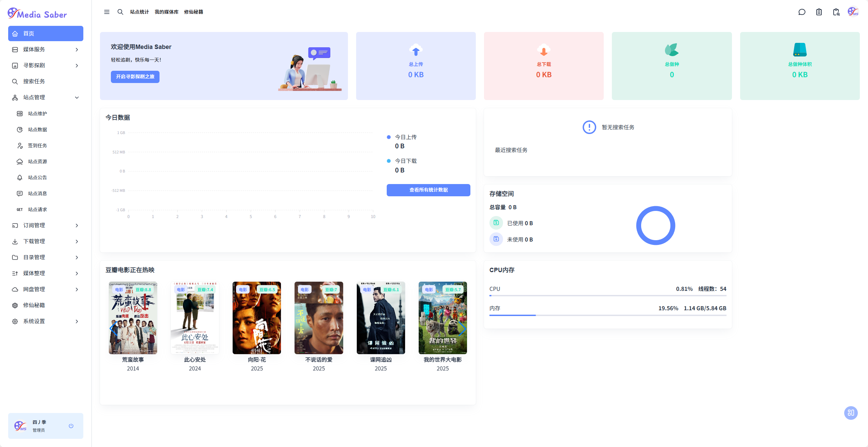The width and height of the screenshot is (868, 447).
Task: Open the 我的媒体库 top navigation item
Action: (x=166, y=12)
